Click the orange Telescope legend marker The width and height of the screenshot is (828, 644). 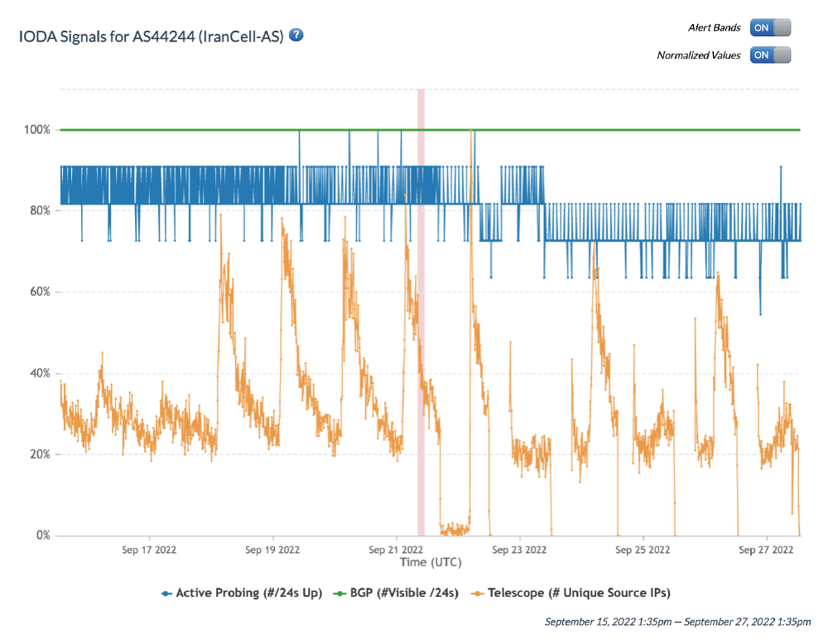pos(478,594)
